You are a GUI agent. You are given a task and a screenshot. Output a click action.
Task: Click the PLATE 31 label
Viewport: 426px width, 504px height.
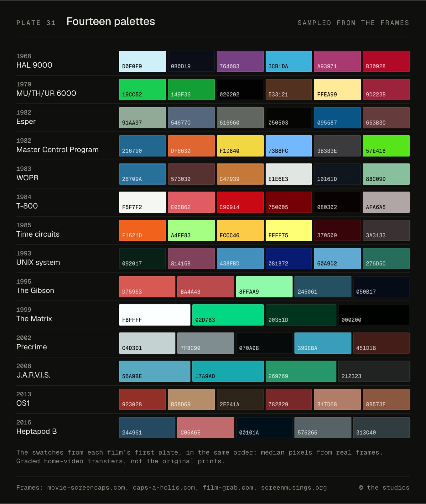(x=36, y=23)
